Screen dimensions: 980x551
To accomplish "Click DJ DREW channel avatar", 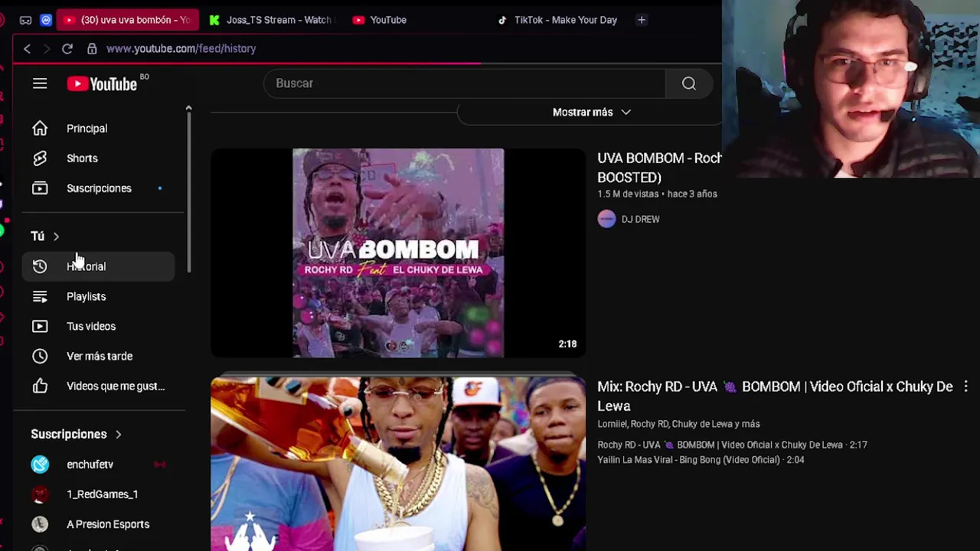I will coord(606,220).
